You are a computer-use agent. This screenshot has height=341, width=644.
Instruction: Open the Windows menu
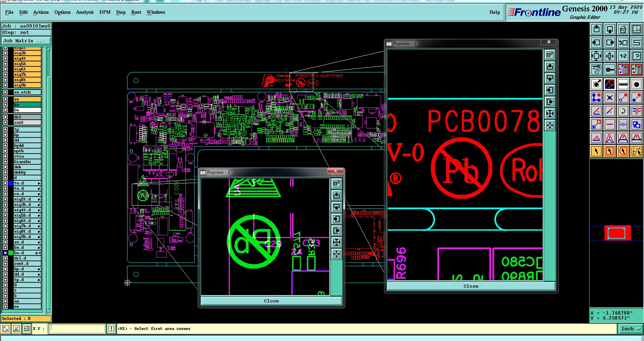(x=156, y=12)
